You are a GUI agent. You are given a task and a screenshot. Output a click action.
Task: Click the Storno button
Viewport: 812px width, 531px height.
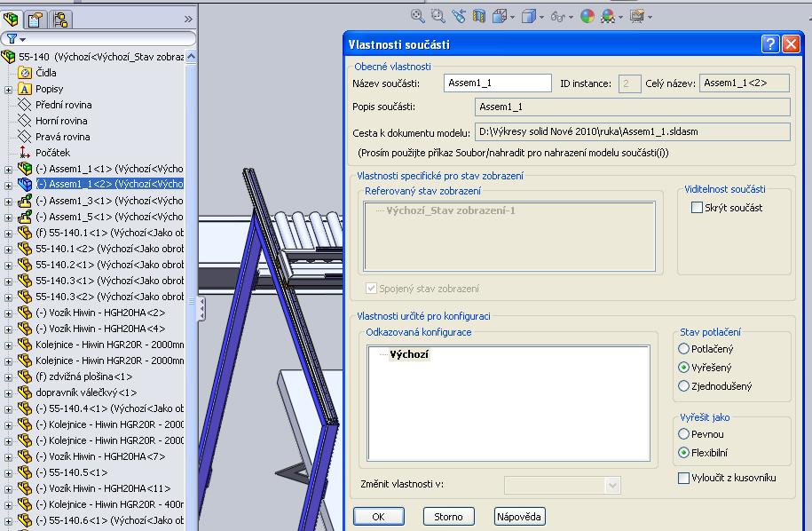448,516
